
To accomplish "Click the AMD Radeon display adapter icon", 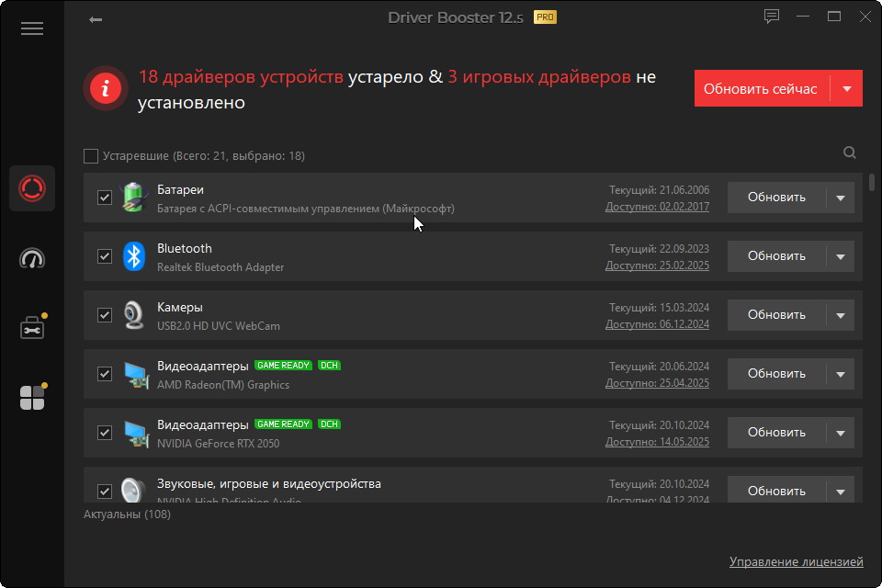I will pos(136,375).
